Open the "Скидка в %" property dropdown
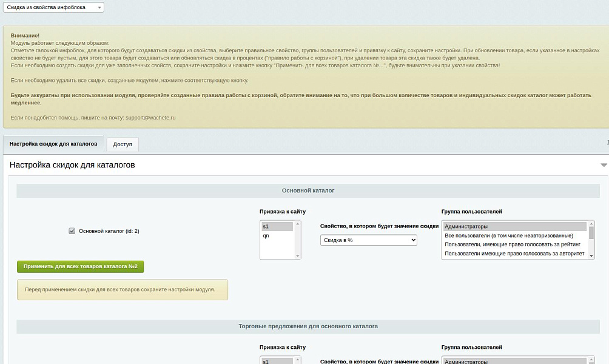The height and width of the screenshot is (364, 609). (x=369, y=240)
